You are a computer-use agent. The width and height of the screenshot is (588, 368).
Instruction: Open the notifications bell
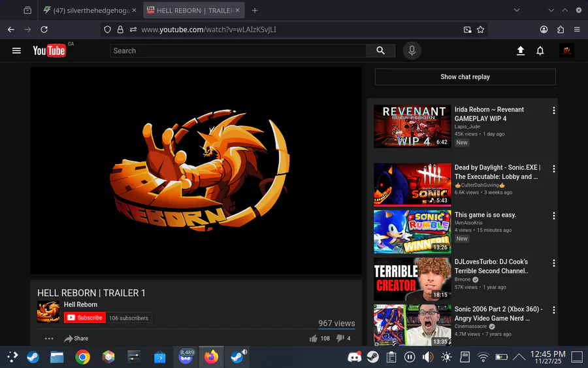click(540, 50)
